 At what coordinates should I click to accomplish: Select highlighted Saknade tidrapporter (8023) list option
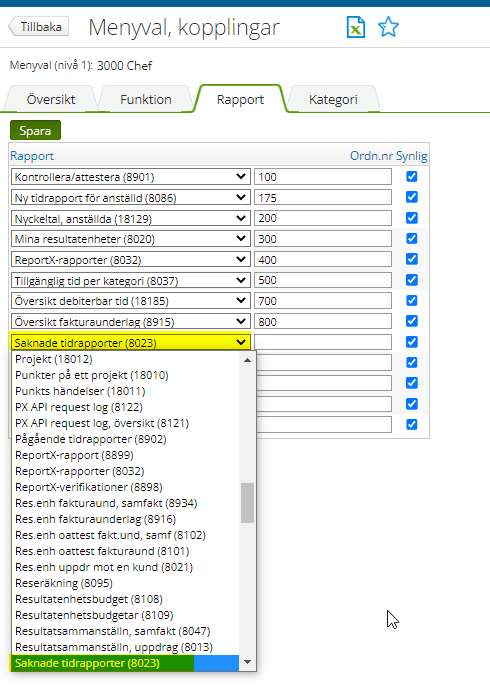click(x=125, y=663)
